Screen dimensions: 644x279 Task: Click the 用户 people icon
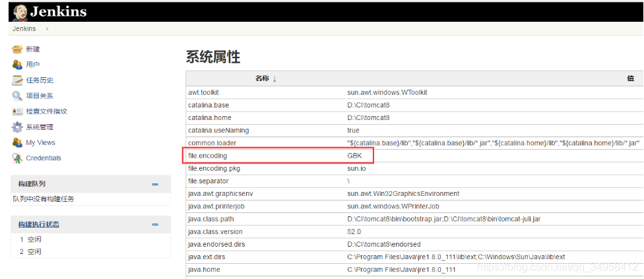(17, 65)
